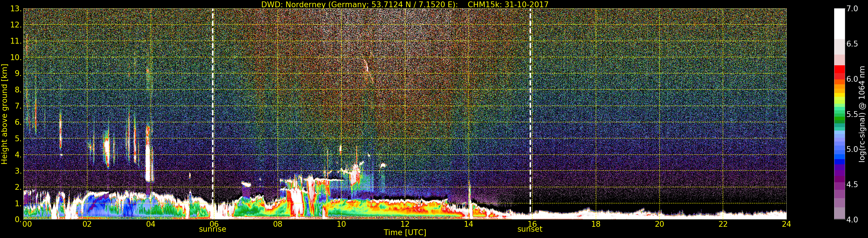Click the '7.' height axis tick label

point(18,106)
